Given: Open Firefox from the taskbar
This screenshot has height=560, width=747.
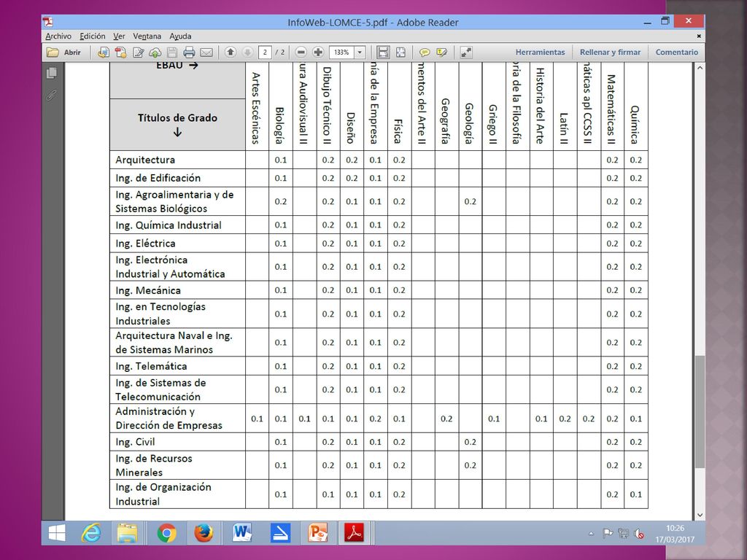Looking at the screenshot, I should pyautogui.click(x=204, y=532).
